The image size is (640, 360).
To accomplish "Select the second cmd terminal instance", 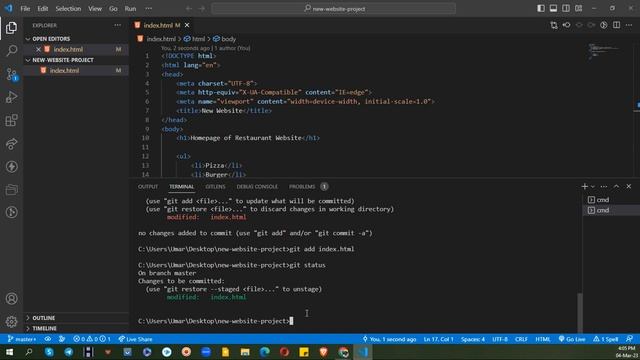I will point(611,210).
